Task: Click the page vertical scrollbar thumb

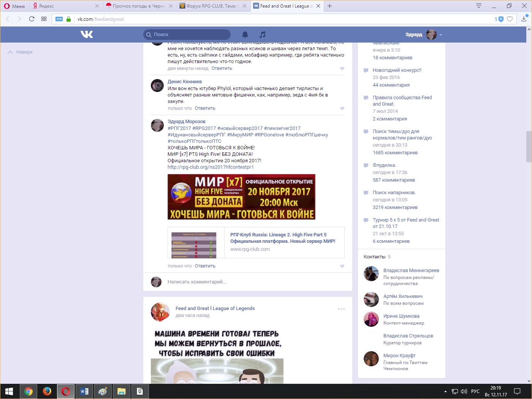Action: click(x=529, y=147)
